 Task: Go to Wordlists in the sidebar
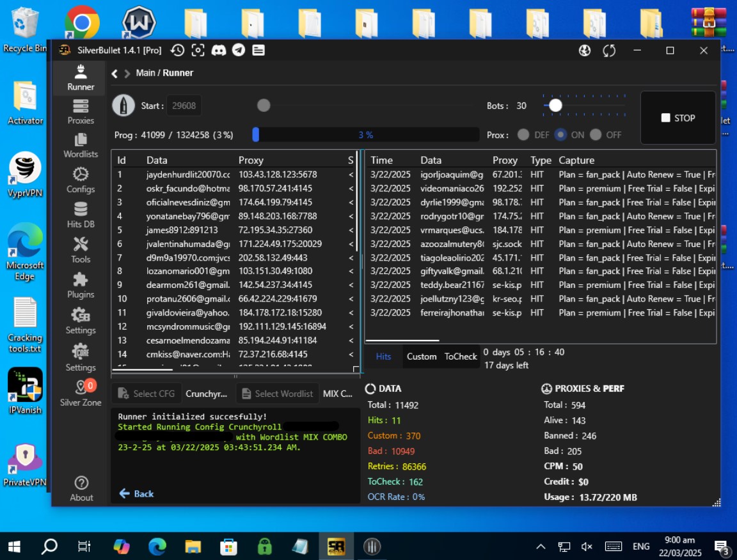pyautogui.click(x=81, y=146)
